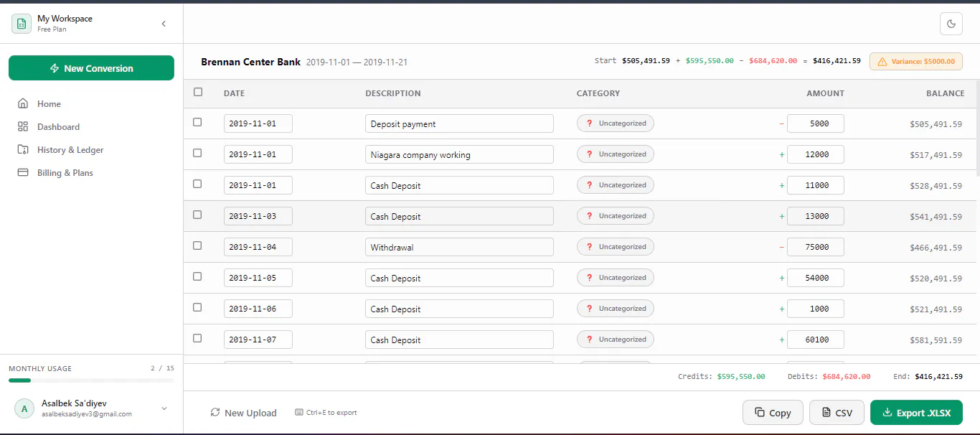Select the 2019-11-05 Cash Deposit row checkbox

point(197,276)
